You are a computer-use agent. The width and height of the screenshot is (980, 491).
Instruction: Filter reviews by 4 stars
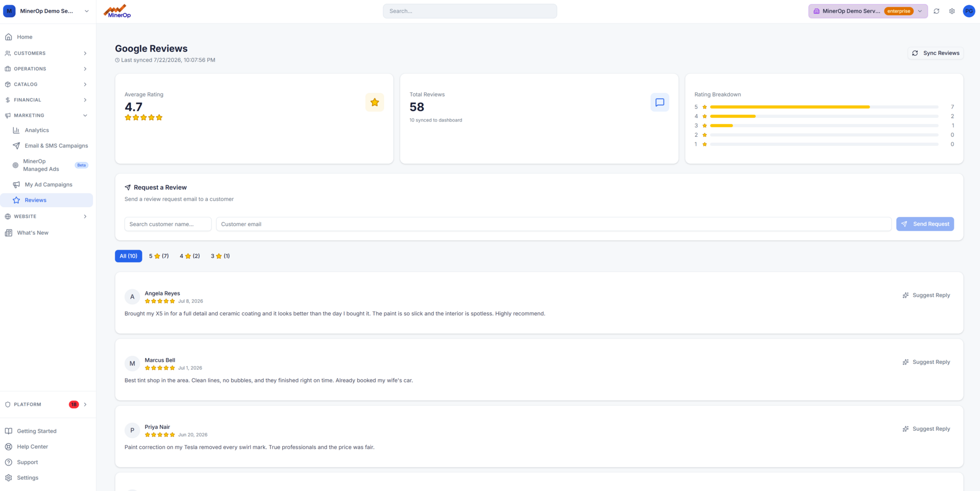click(x=190, y=256)
